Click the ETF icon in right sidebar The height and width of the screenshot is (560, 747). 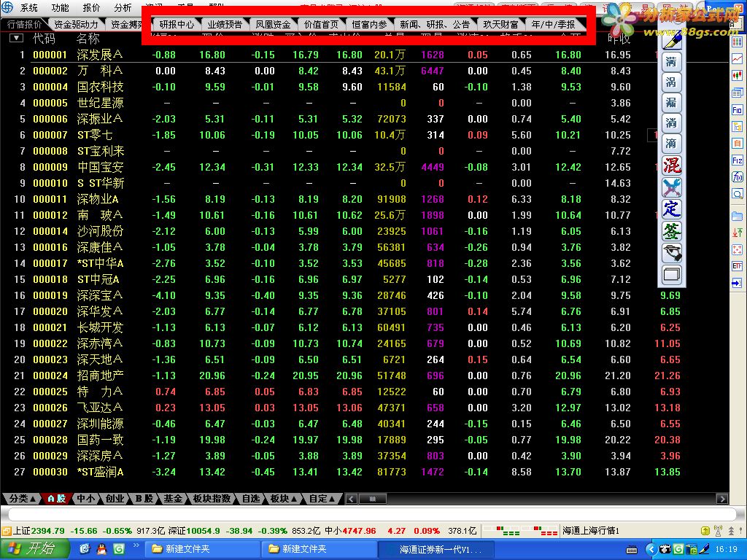[737, 266]
